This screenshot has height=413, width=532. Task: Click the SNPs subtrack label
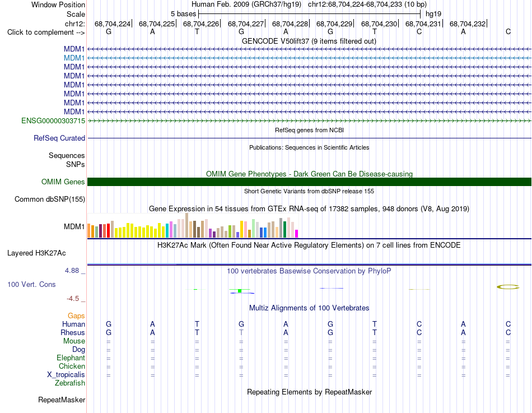click(x=76, y=164)
